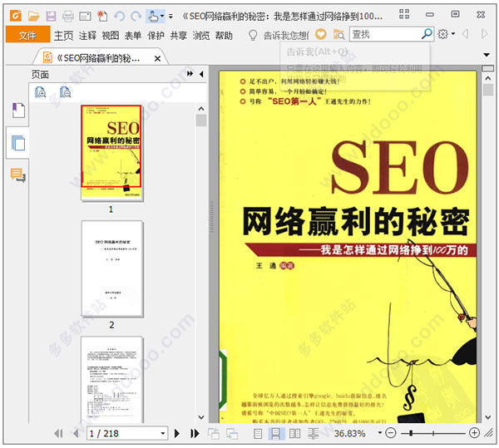Save the document with the floppy icon
The image size is (499, 448).
pyautogui.click(x=51, y=16)
